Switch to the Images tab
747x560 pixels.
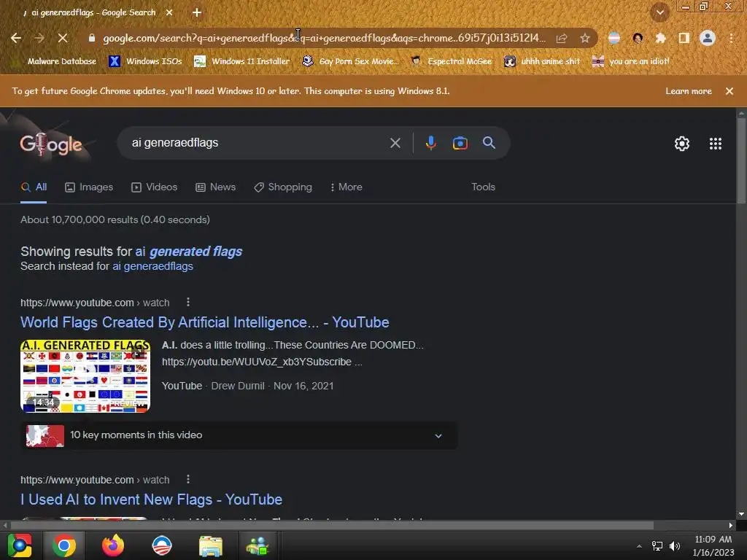(x=89, y=187)
